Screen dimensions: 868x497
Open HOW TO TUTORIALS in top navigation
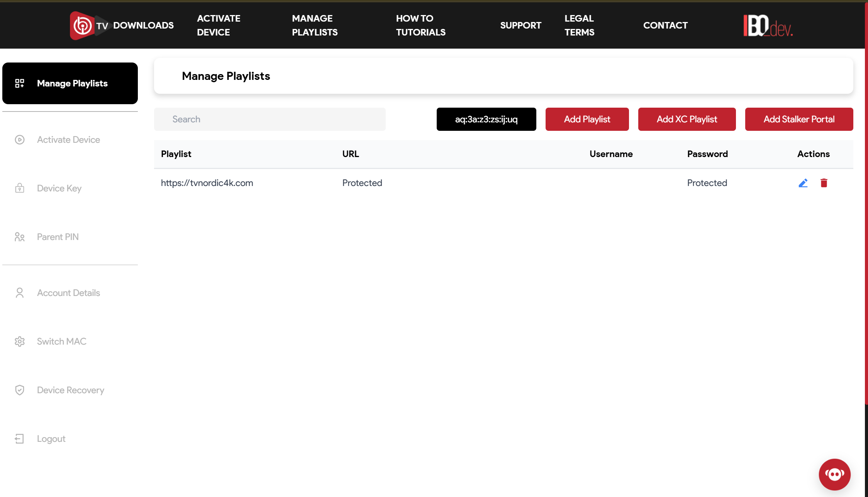[x=420, y=25]
